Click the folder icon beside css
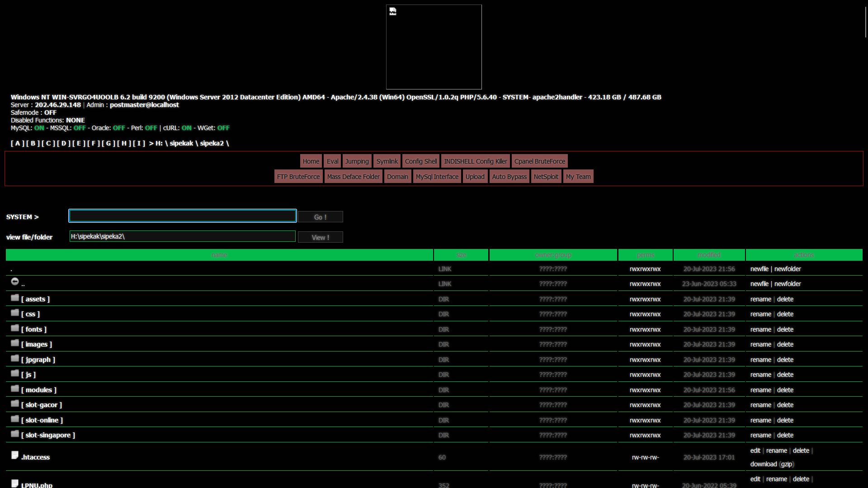The height and width of the screenshot is (488, 868). [15, 313]
